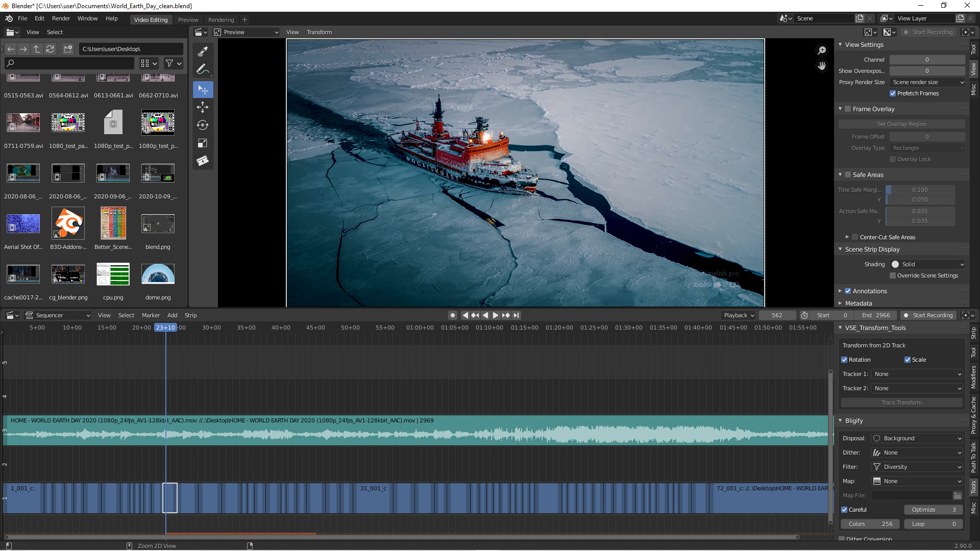
Task: Toggle the preview range clock icon
Action: (804, 315)
